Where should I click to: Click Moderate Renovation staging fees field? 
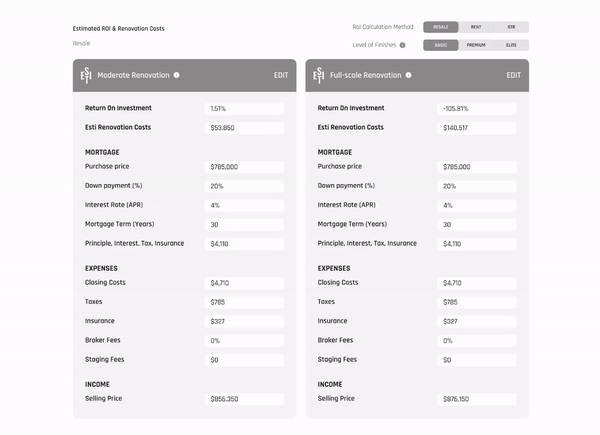pyautogui.click(x=244, y=360)
